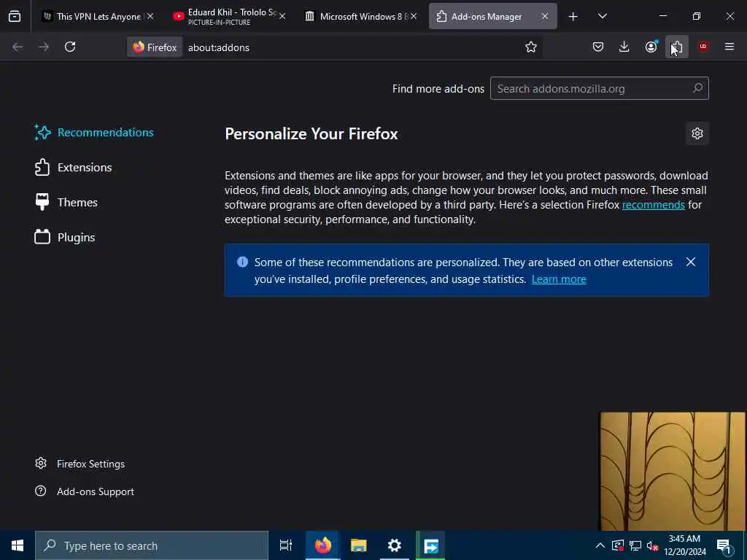Switch to the Eduard Khil Trololo tab
The image size is (747, 560).
[229, 16]
